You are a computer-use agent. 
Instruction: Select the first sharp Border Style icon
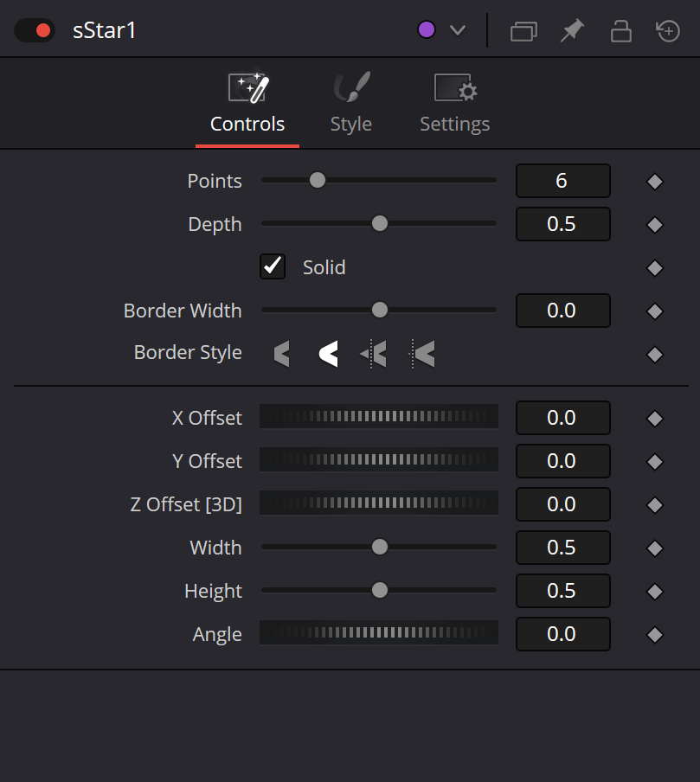click(x=282, y=354)
